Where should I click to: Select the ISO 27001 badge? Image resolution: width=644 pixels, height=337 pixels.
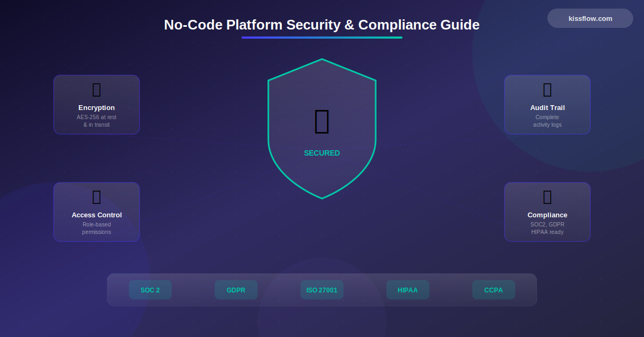pos(322,290)
